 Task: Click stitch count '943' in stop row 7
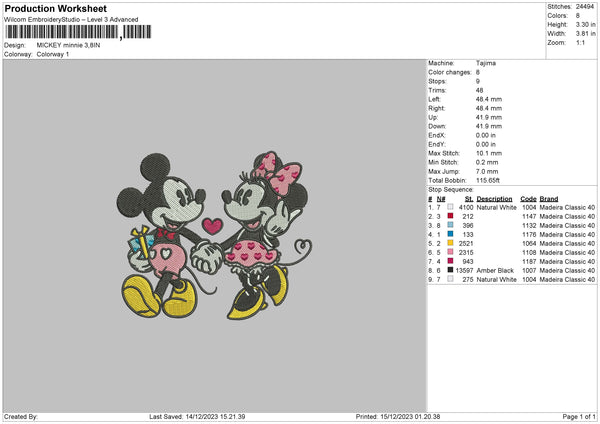pos(468,261)
